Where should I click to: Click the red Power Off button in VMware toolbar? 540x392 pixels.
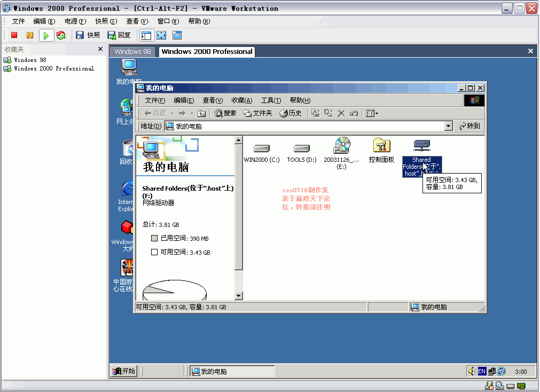14,35
